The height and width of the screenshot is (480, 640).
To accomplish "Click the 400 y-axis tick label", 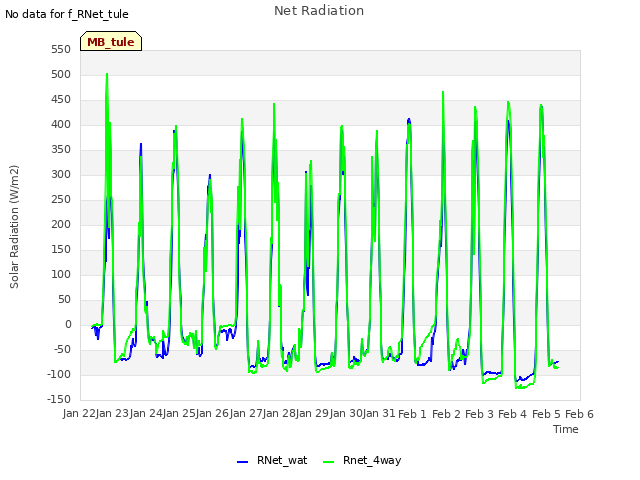I will pos(61,124).
